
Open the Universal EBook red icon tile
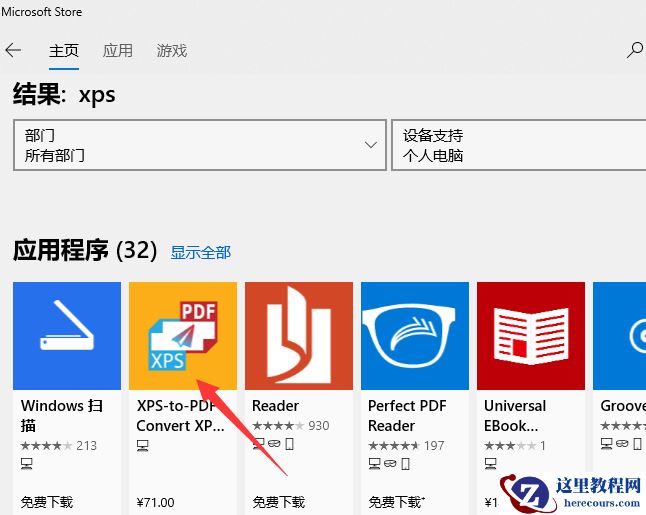coord(531,336)
